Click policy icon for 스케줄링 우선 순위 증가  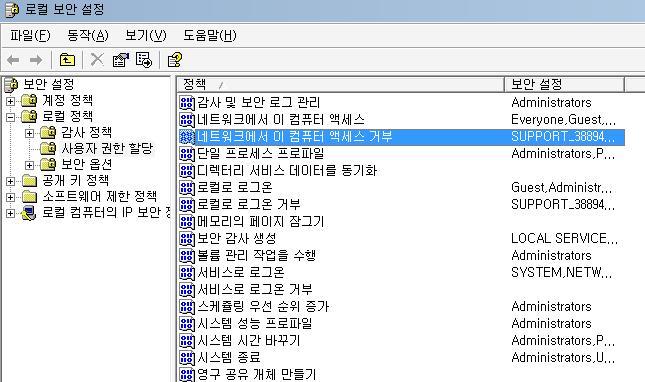pyautogui.click(x=187, y=307)
